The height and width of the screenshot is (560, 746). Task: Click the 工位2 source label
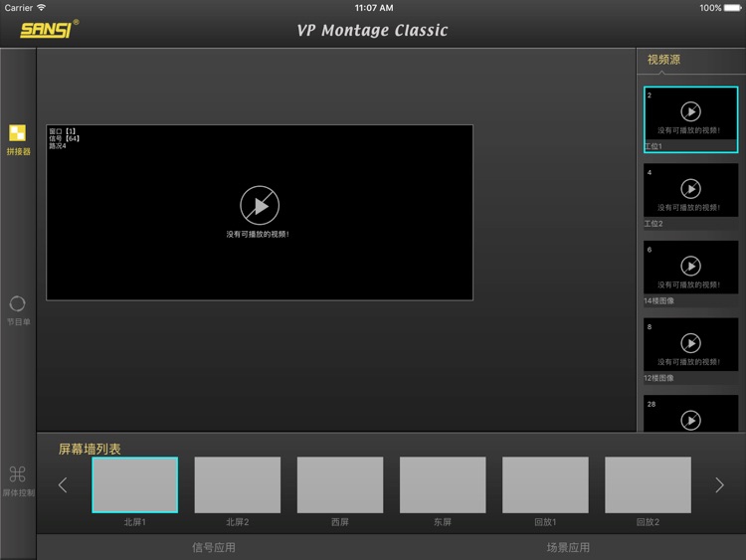coord(653,224)
